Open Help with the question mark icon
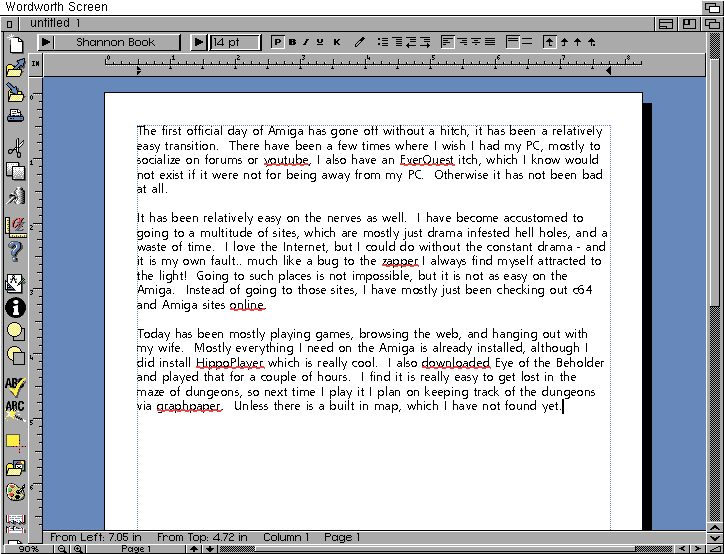This screenshot has width=724, height=554. coord(15,251)
